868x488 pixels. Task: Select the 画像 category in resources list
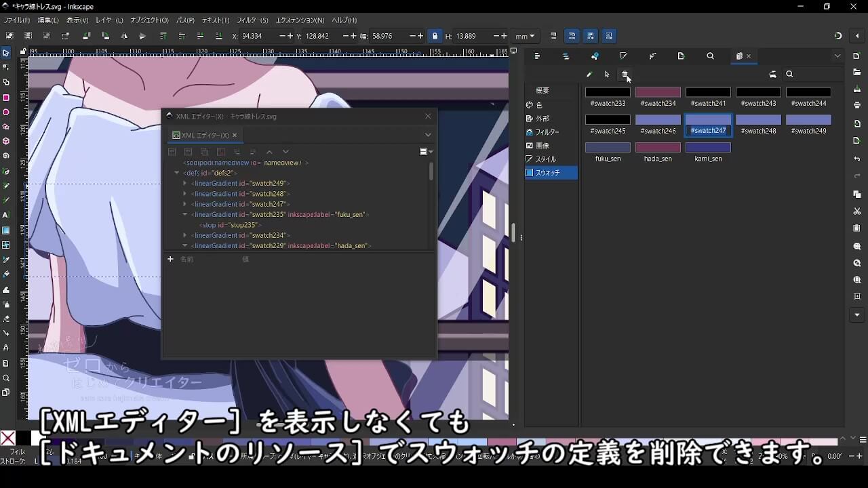(x=551, y=146)
